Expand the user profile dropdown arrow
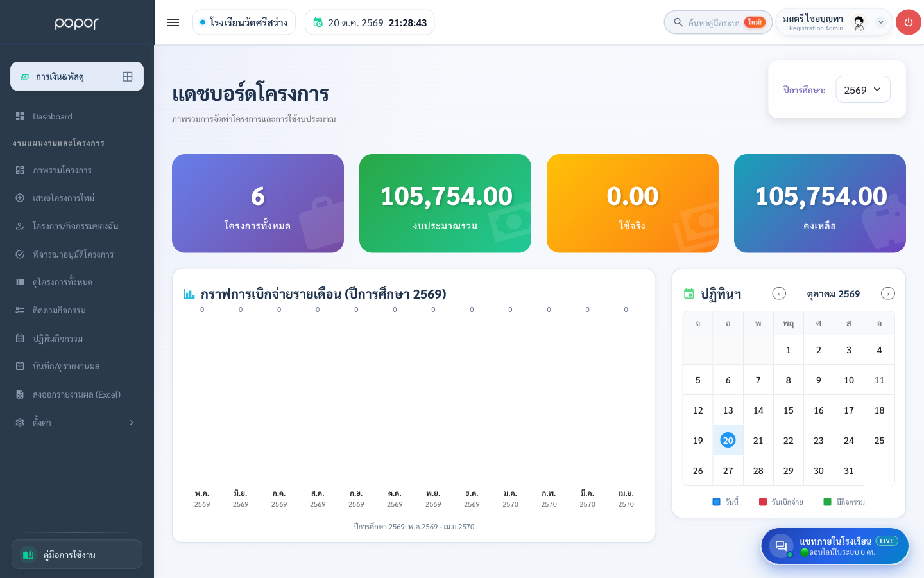This screenshot has height=578, width=924. coord(881,22)
